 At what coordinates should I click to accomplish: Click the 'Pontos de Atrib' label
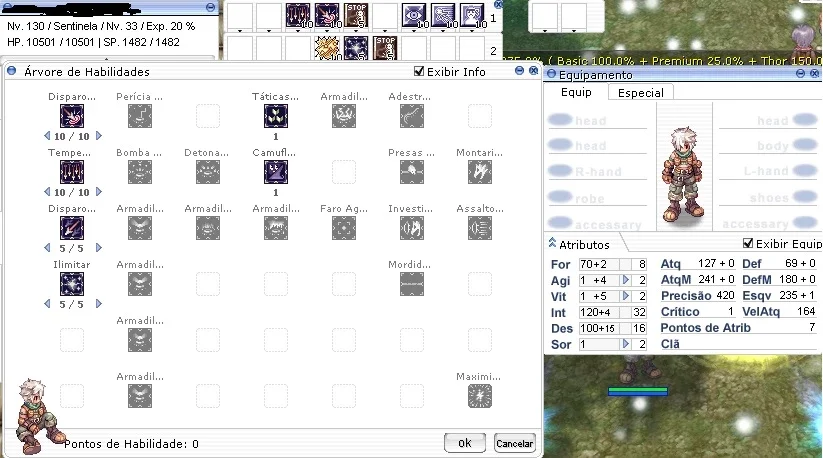coord(705,328)
